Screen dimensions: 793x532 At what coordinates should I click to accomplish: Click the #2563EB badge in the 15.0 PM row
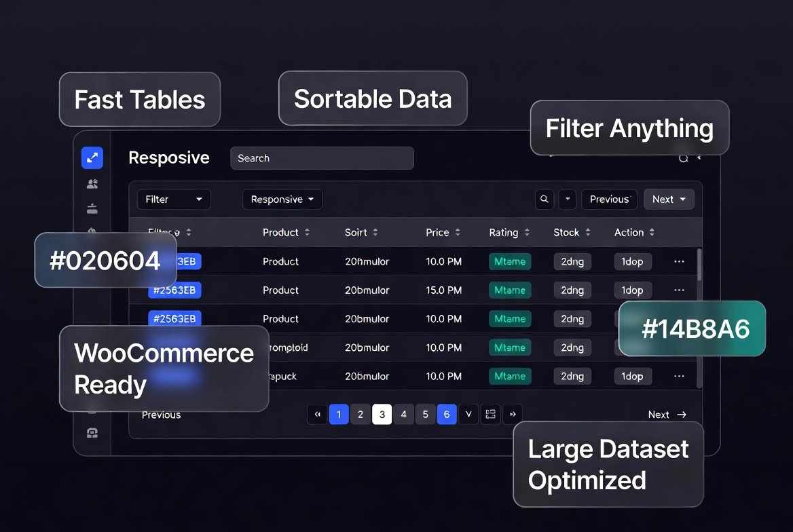174,290
